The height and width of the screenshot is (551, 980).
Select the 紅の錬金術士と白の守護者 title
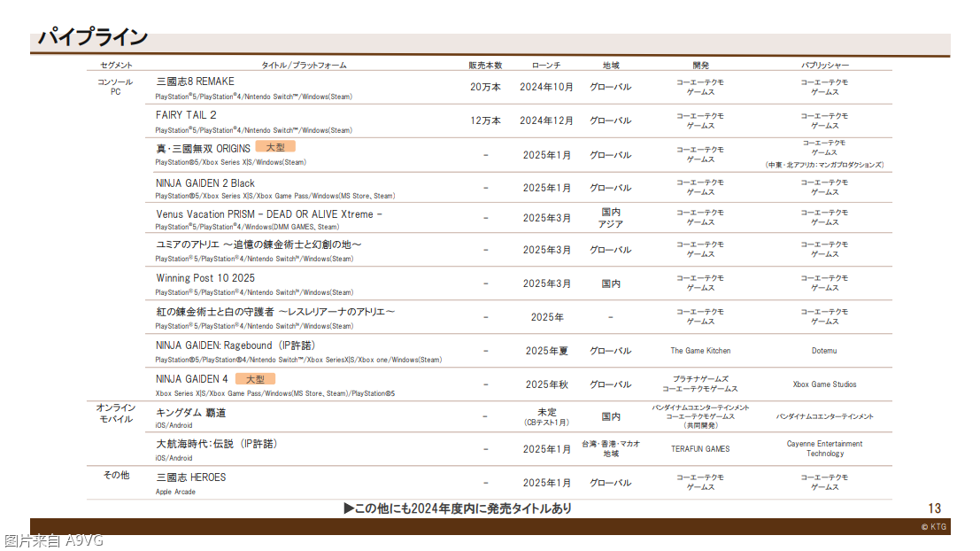tap(275, 312)
